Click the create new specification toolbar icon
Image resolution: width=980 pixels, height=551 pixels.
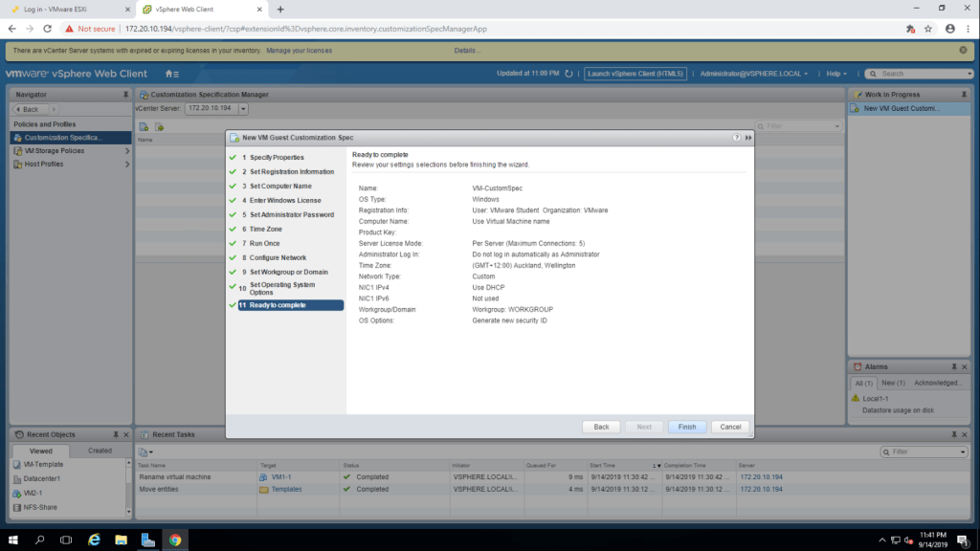[x=144, y=126]
